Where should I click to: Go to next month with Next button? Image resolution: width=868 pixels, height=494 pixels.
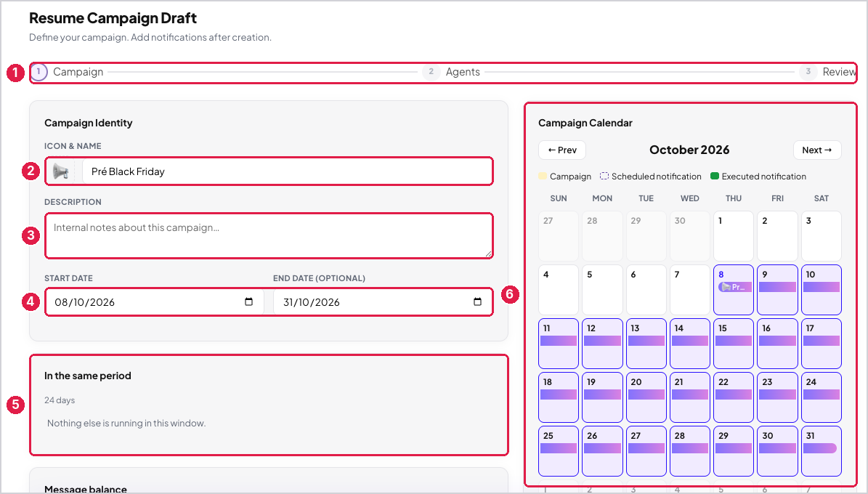817,150
